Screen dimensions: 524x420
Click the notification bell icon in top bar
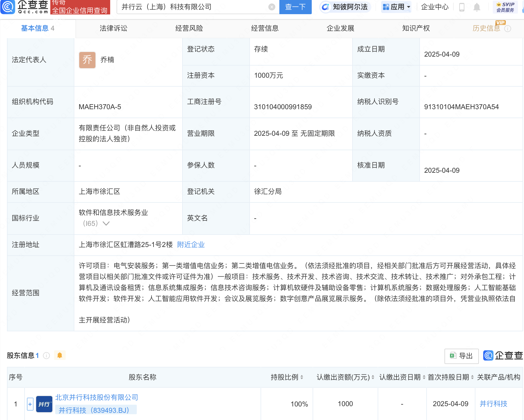[477, 8]
